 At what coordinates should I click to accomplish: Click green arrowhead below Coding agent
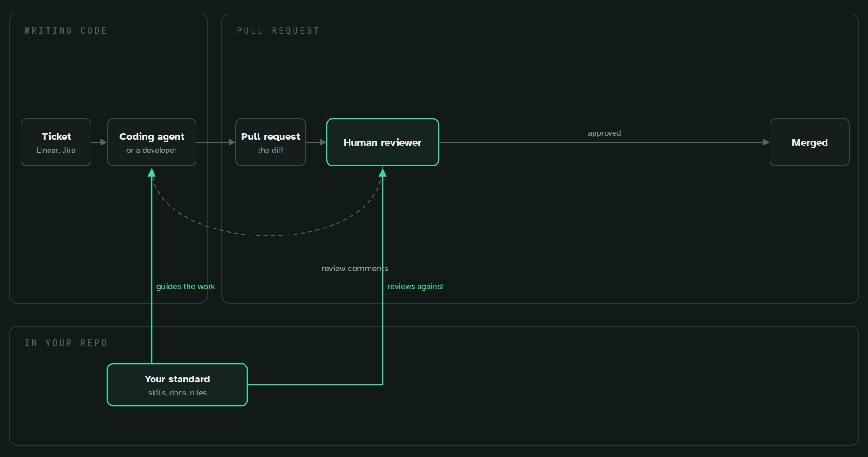(x=152, y=173)
